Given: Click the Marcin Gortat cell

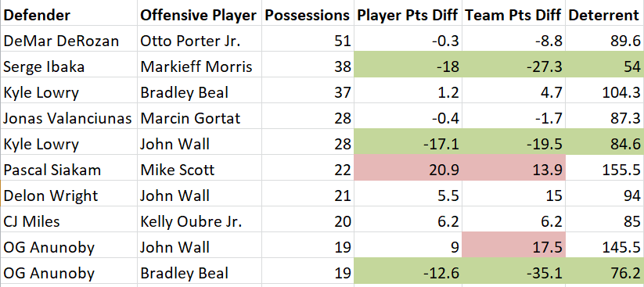Looking at the screenshot, I should 200,118.
